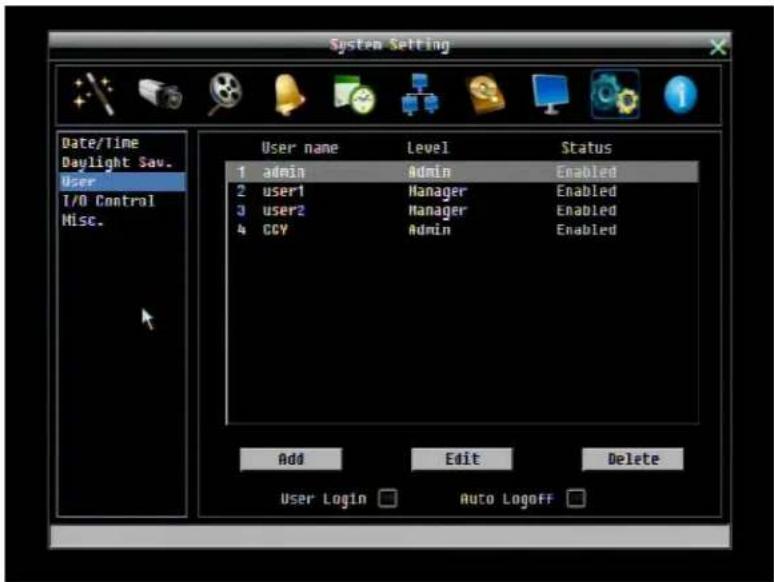774x582 pixels.
Task: Open the system gears settings icon
Action: [x=615, y=94]
